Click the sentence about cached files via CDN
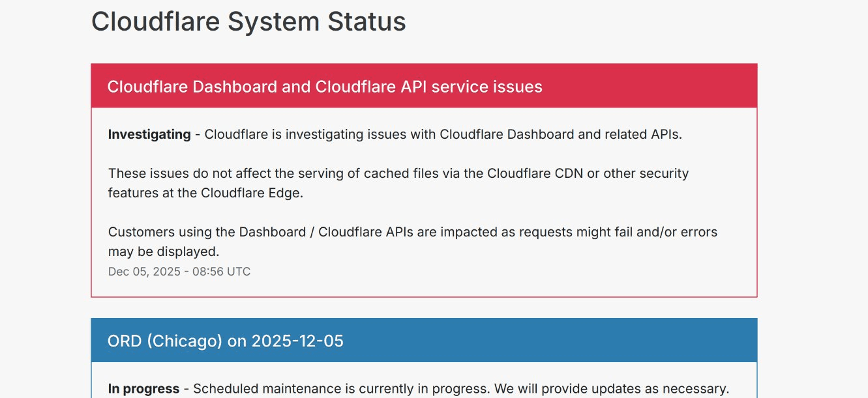 pyautogui.click(x=398, y=174)
